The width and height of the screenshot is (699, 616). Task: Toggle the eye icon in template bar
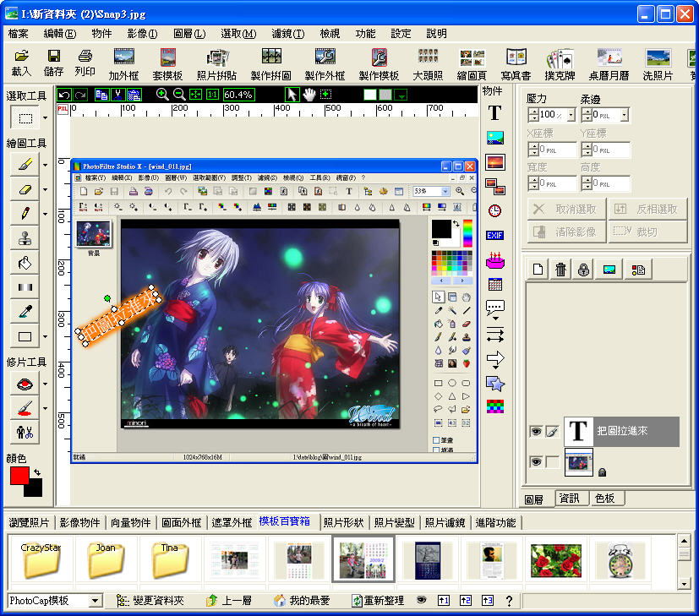coord(421,600)
